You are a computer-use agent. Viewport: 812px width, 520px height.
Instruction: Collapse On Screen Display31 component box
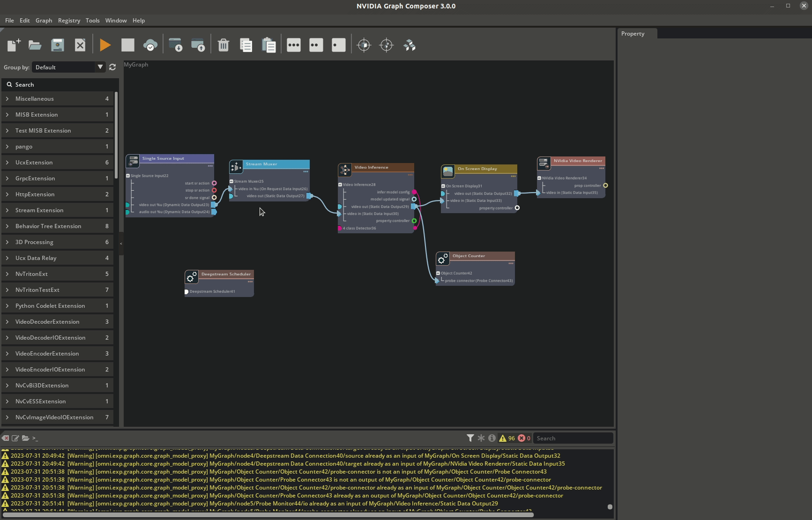coord(443,186)
